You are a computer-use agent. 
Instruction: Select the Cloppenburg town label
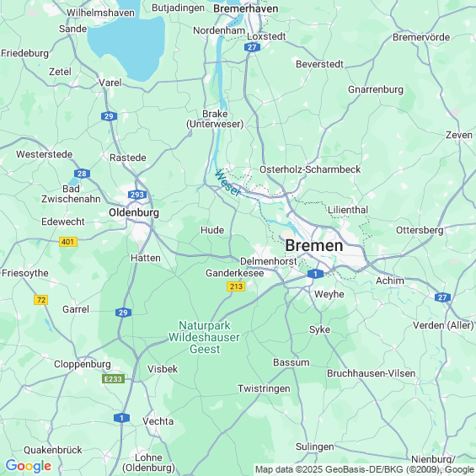point(83,364)
